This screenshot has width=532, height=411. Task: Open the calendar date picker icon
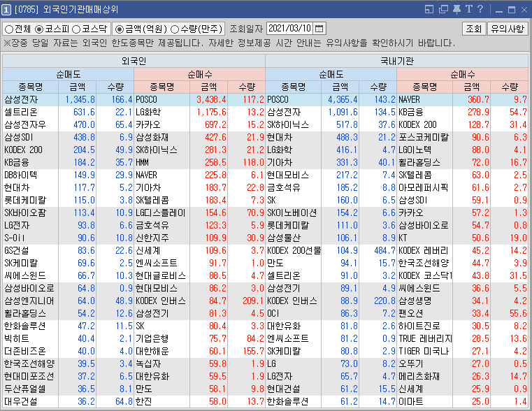pos(319,29)
